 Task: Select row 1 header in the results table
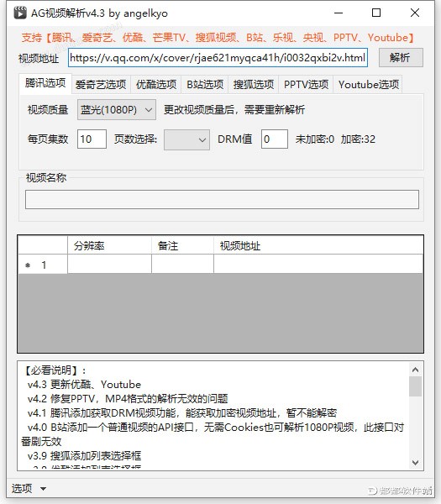pos(43,265)
